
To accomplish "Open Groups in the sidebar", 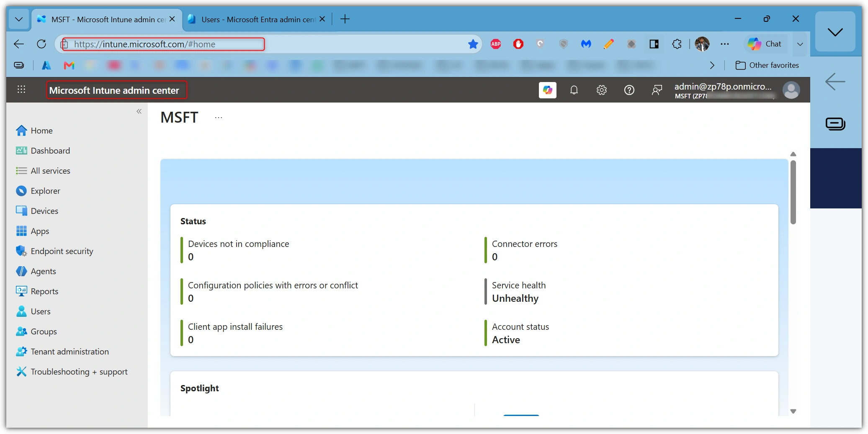I will (x=36, y=331).
